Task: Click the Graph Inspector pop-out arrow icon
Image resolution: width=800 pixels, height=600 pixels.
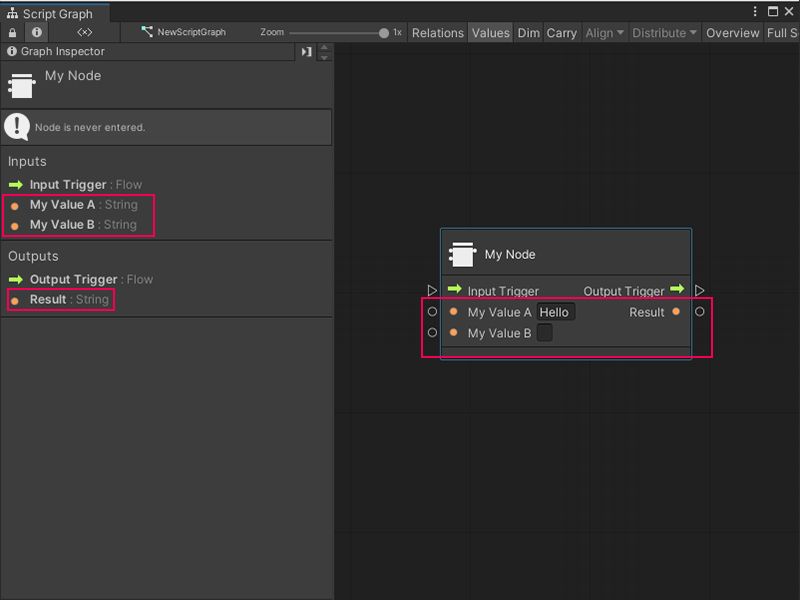Action: (307, 51)
